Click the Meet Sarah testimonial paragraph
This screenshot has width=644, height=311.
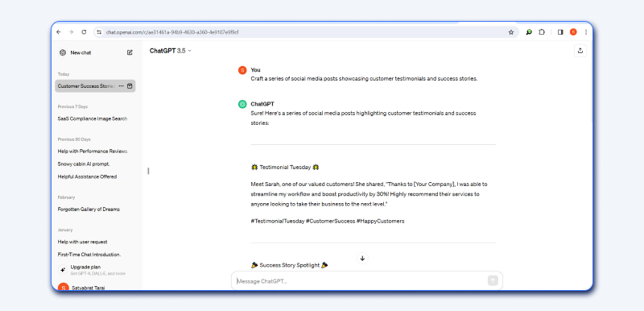tap(369, 194)
